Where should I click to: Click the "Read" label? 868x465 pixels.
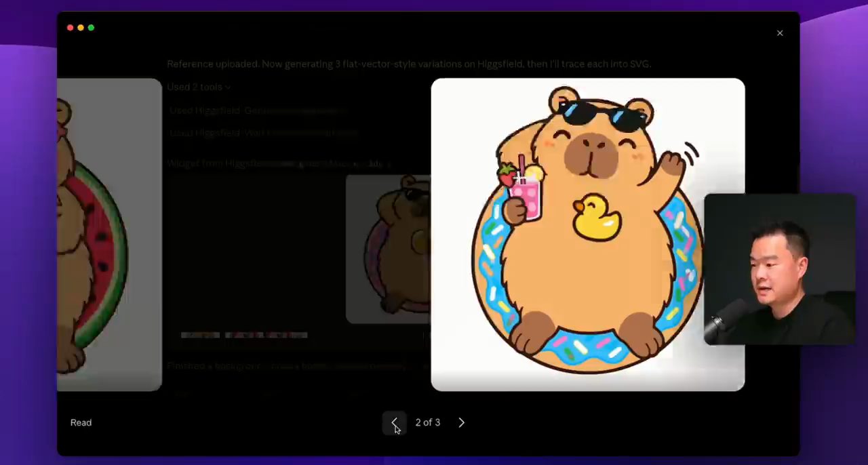[81, 422]
